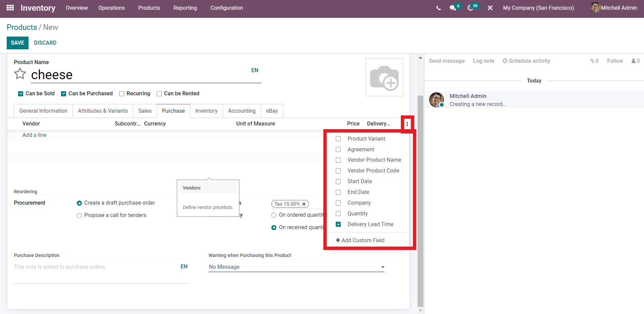
Task: Click the Inventory app title
Action: tap(38, 8)
